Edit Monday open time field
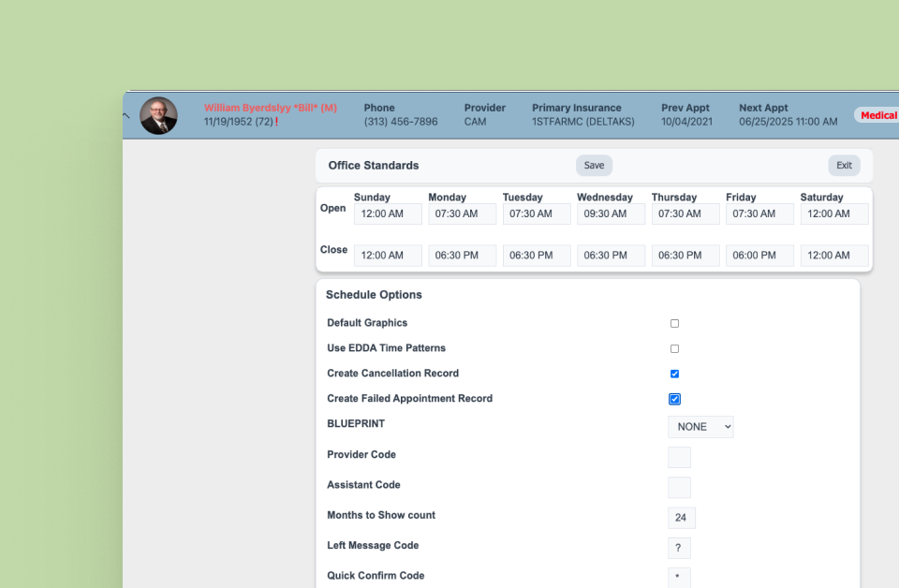Image resolution: width=899 pixels, height=588 pixels. click(462, 214)
